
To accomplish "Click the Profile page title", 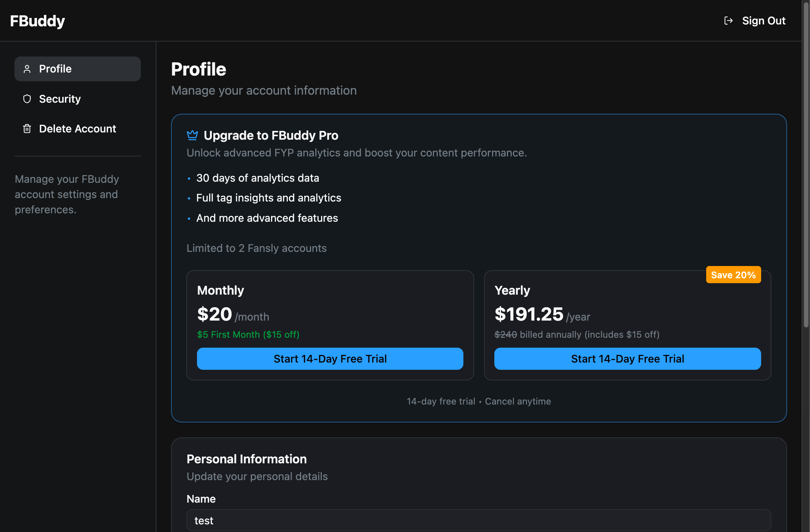I will 198,69.
